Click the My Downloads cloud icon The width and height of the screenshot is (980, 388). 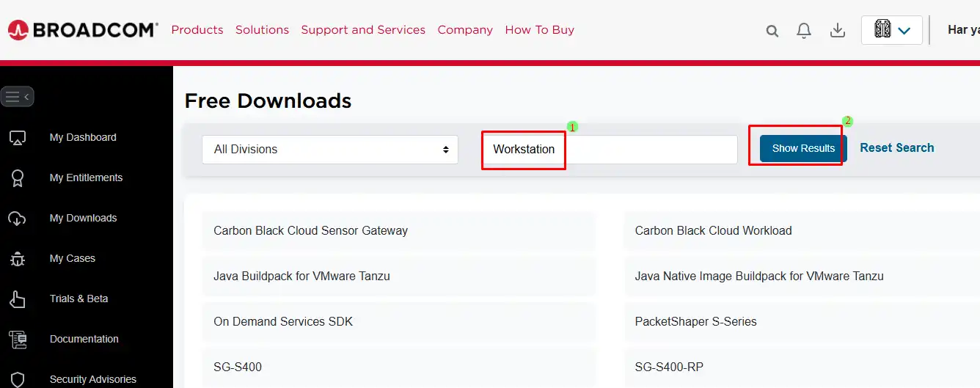click(18, 219)
